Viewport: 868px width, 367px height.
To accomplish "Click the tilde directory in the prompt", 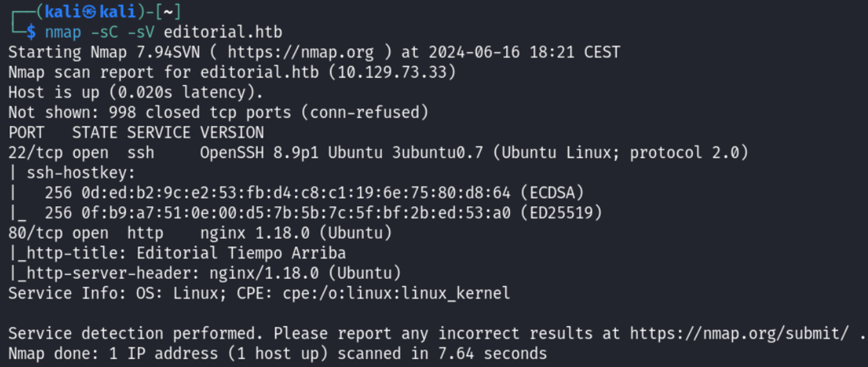I will click(x=168, y=12).
